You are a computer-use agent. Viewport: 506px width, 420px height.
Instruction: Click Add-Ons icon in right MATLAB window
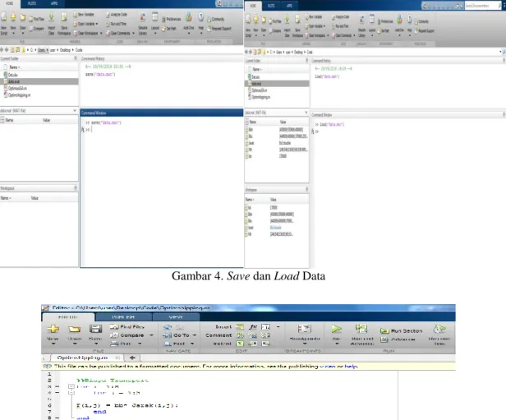click(x=399, y=19)
